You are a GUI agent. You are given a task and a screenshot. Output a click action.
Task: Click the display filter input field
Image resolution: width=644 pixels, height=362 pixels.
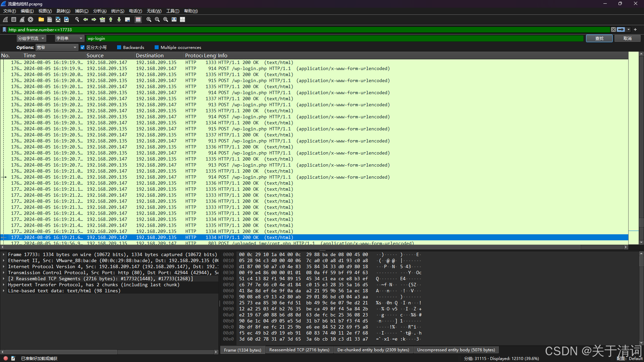(x=302, y=30)
